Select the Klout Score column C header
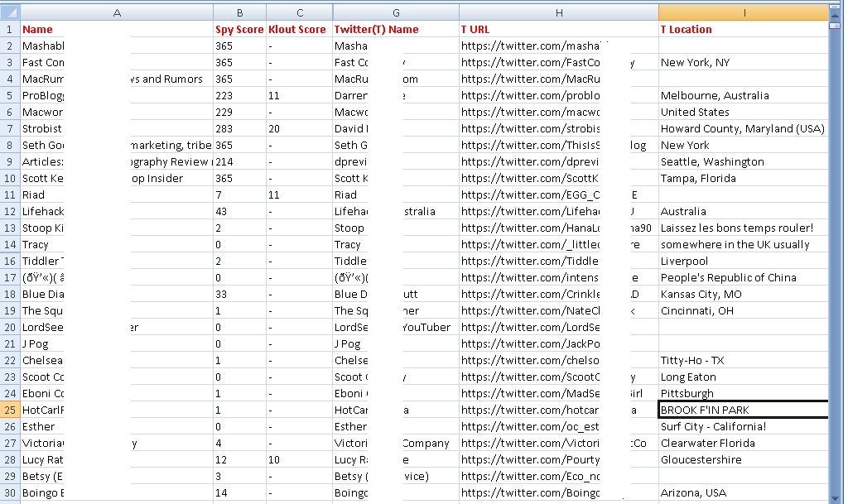Viewport: 848px width, 504px height. [300, 12]
